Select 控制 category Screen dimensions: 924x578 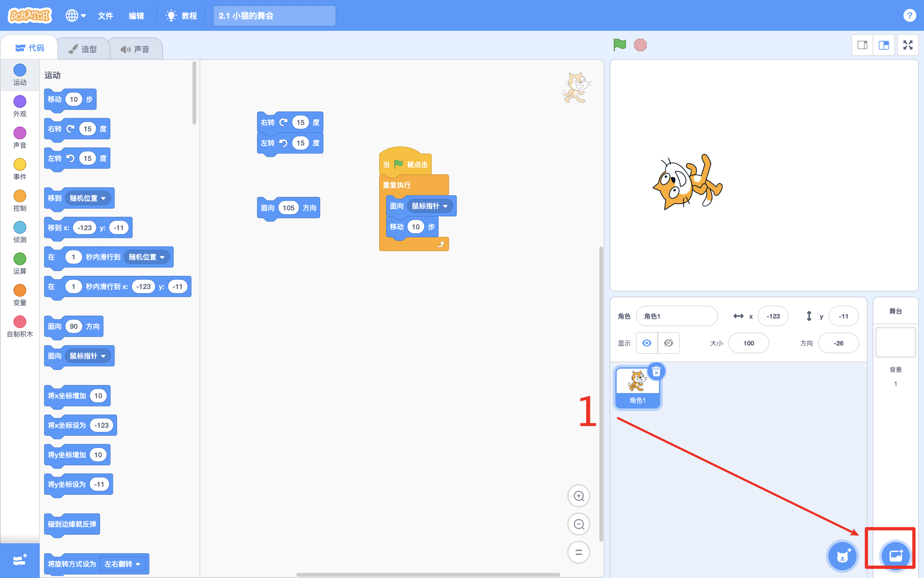(x=20, y=201)
